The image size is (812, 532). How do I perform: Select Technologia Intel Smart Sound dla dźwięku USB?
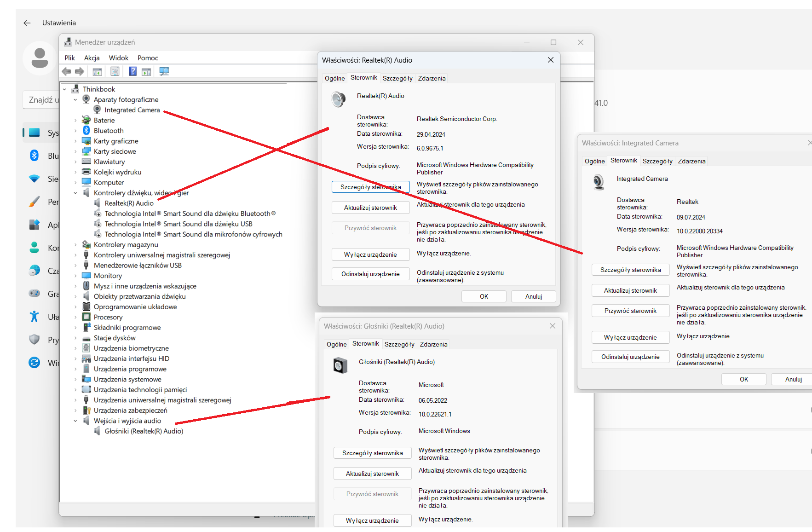tap(178, 224)
